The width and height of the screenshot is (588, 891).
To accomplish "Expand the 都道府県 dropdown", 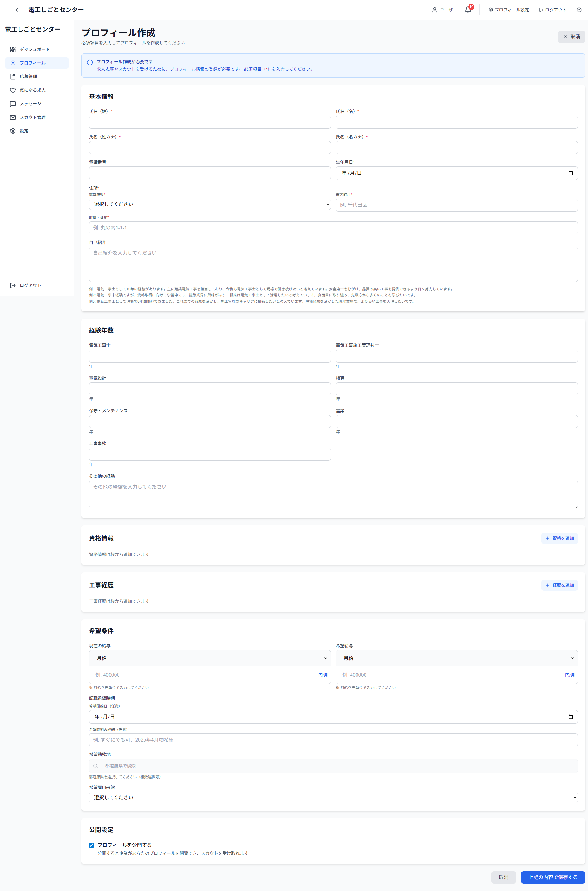I will pyautogui.click(x=210, y=204).
